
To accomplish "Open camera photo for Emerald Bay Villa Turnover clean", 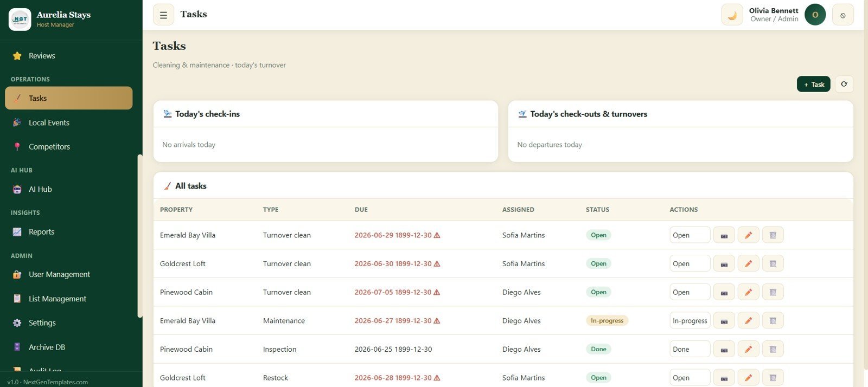I will click(x=724, y=235).
